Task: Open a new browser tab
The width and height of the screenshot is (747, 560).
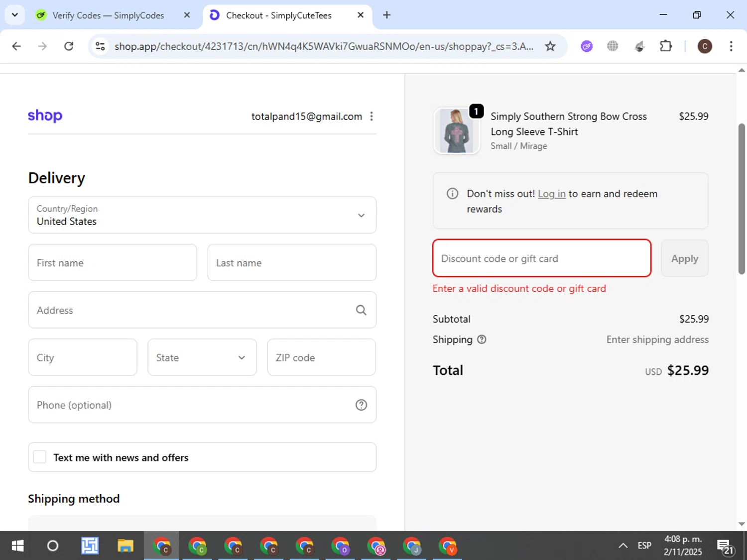Action: [x=386, y=15]
